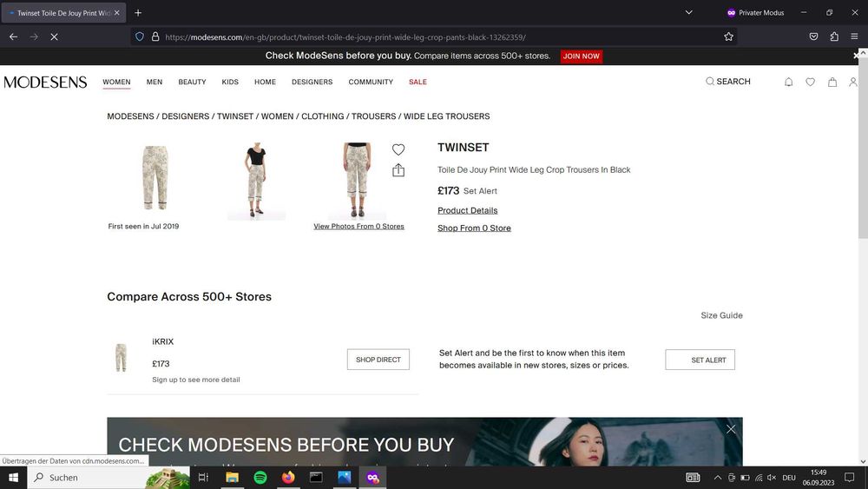868x489 pixels.
Task: Go back to previous page
Action: click(13, 36)
